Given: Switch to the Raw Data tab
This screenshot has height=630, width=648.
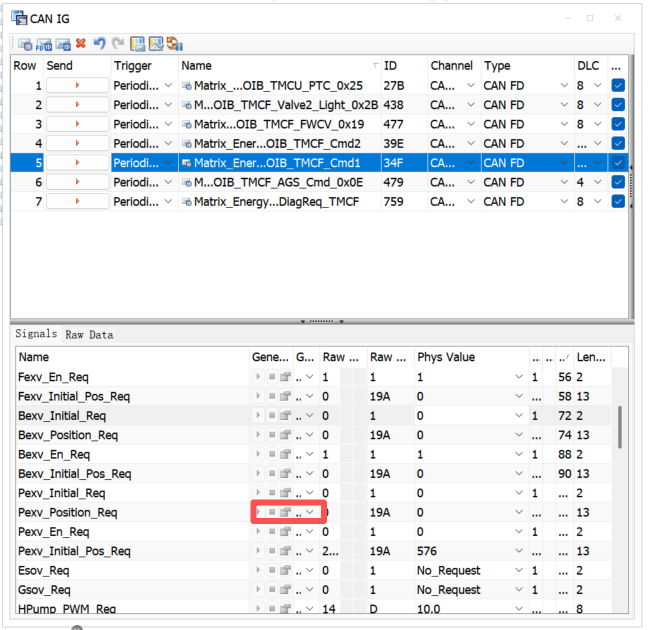Looking at the screenshot, I should click(x=89, y=334).
